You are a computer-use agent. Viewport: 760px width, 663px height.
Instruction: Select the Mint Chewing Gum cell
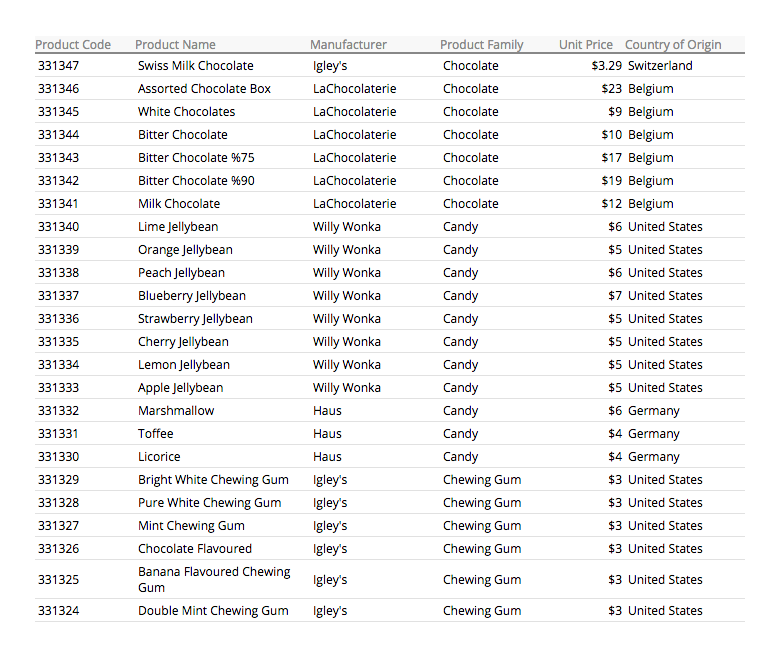[191, 526]
